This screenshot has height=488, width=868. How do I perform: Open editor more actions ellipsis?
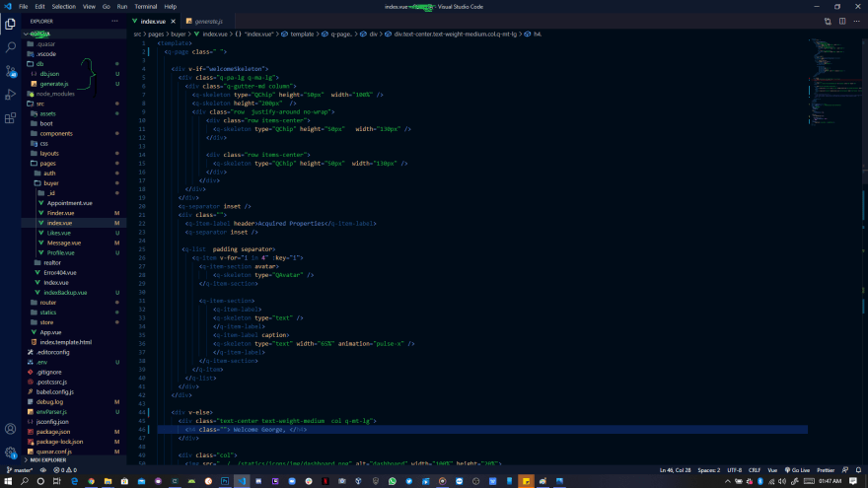pos(856,21)
